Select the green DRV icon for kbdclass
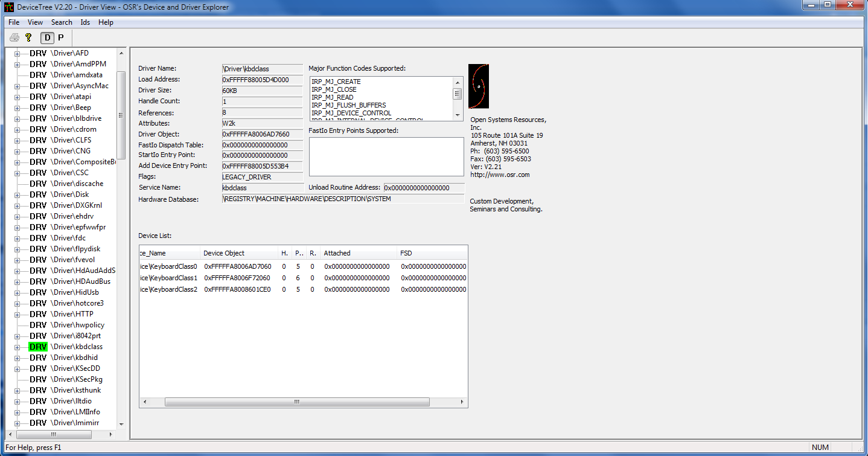Viewport: 868px width, 456px height. coord(38,347)
